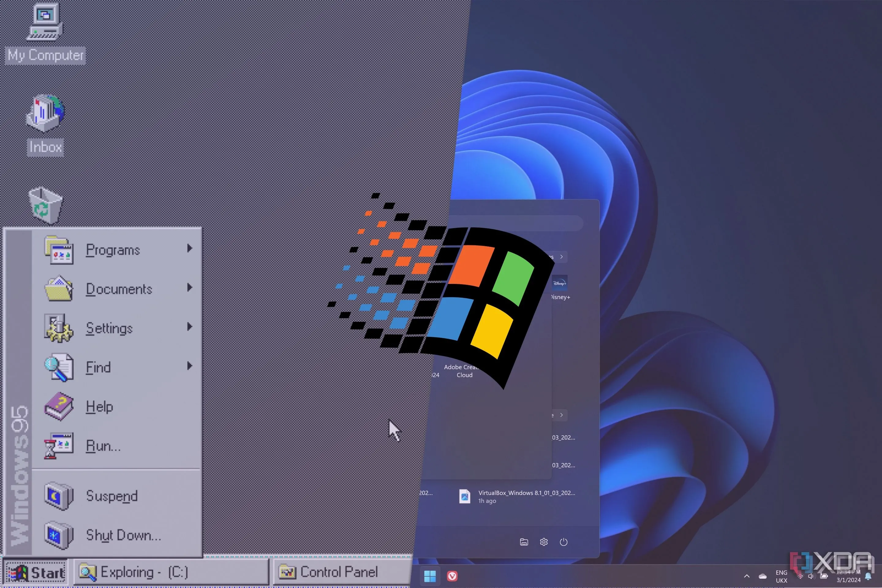Select the Documents menu entry
The height and width of the screenshot is (588, 882).
click(x=116, y=289)
